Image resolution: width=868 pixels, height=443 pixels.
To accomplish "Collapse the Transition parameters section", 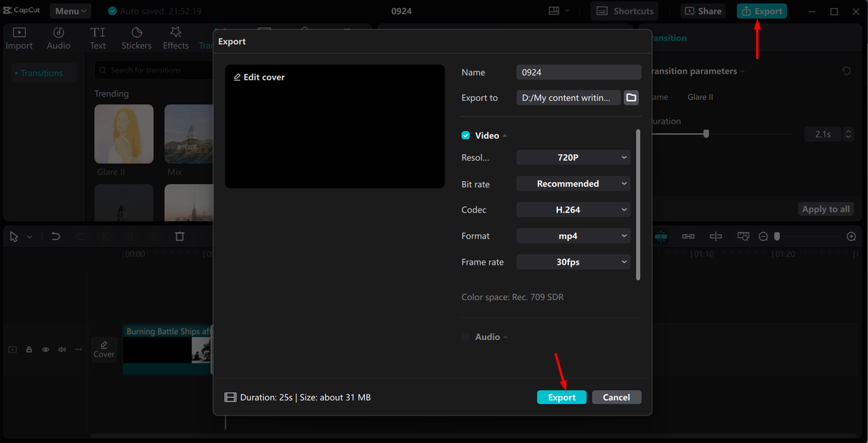I will [743, 71].
